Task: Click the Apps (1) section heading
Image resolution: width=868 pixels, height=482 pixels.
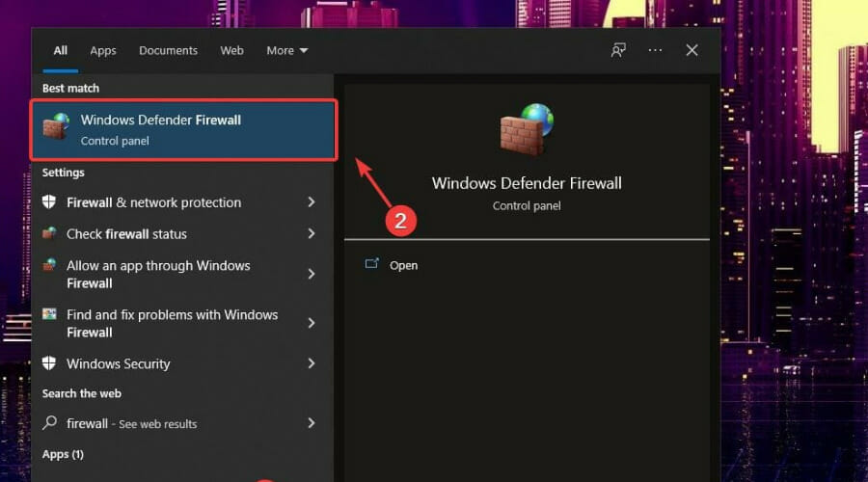Action: 63,454
